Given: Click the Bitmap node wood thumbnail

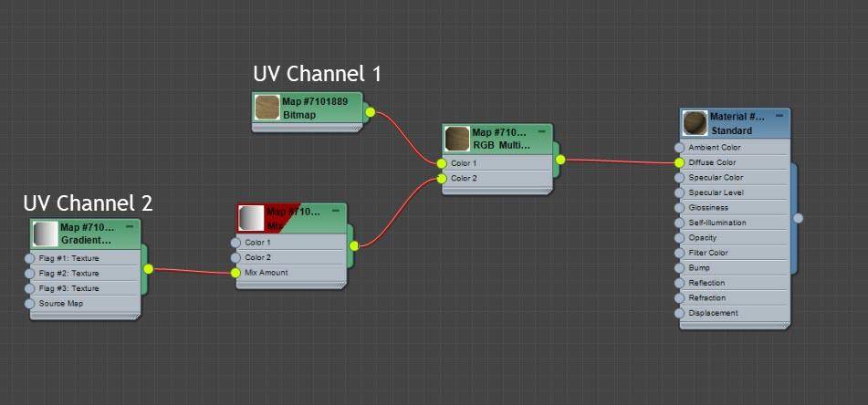Looking at the screenshot, I should point(267,109).
